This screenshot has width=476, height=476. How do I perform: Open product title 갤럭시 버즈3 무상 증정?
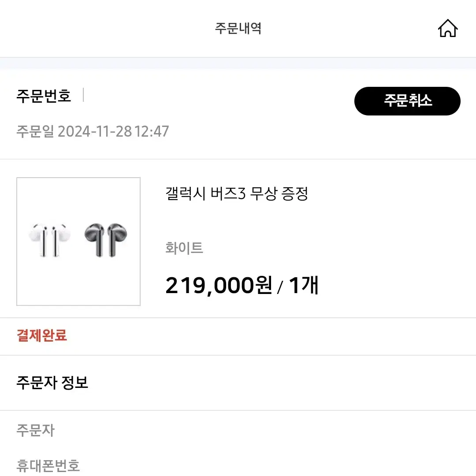(237, 193)
